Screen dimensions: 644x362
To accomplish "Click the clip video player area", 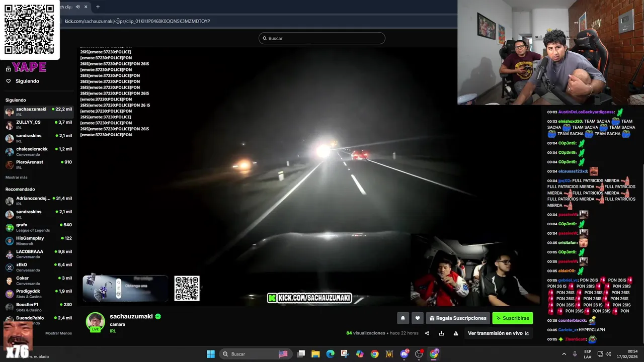I will coord(309,176).
